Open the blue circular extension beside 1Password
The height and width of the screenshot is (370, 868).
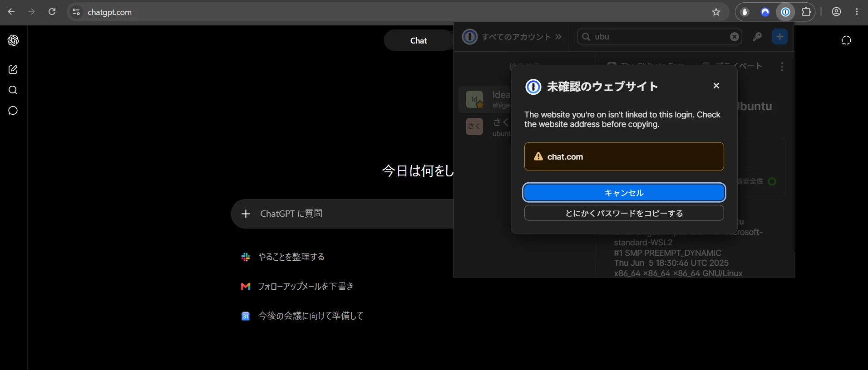pyautogui.click(x=765, y=12)
